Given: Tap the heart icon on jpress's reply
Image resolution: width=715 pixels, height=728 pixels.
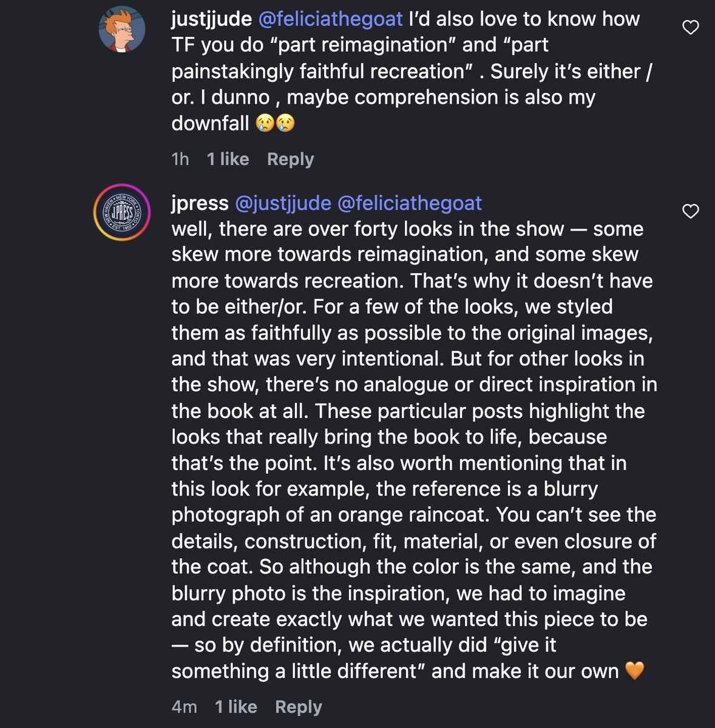Looking at the screenshot, I should [691, 211].
